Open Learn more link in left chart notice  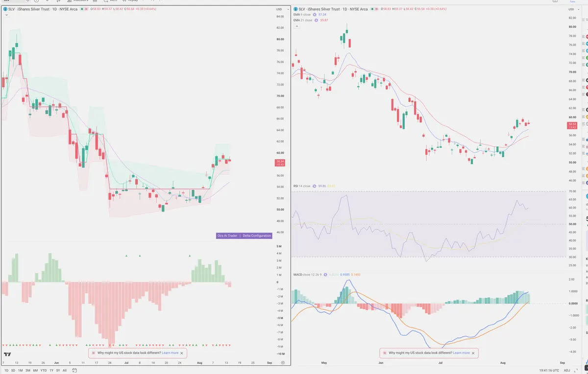tap(171, 353)
